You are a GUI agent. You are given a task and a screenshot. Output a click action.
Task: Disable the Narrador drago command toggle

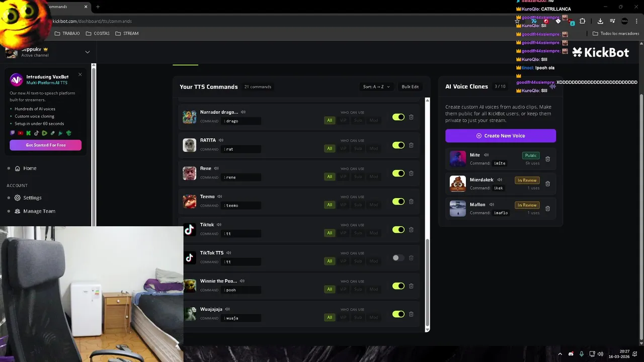[398, 117]
